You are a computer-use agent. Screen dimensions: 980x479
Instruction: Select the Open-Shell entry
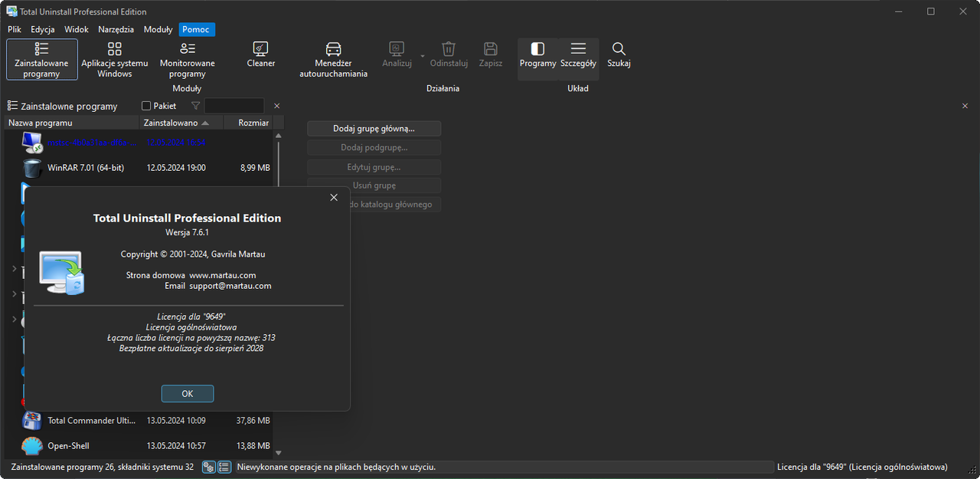pyautogui.click(x=139, y=445)
